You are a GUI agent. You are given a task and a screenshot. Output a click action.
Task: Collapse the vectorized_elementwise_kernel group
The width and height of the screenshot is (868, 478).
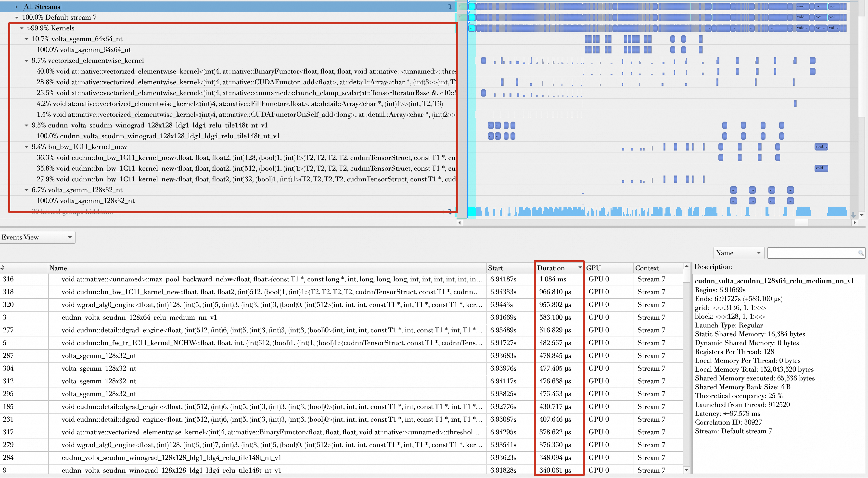point(27,61)
